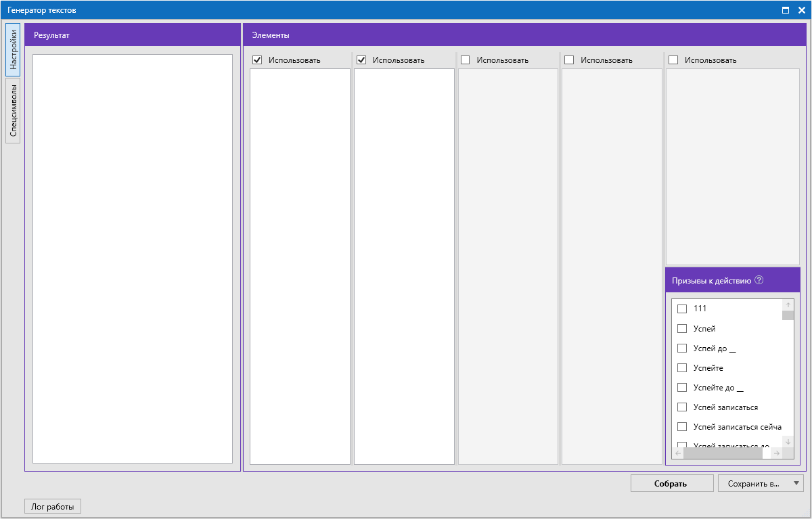Enable the third Использовать checkbox

point(465,60)
